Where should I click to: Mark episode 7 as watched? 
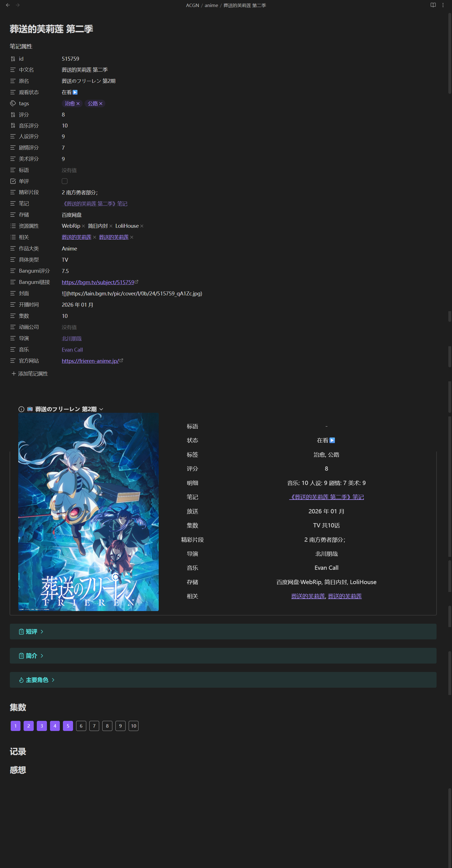pos(94,726)
